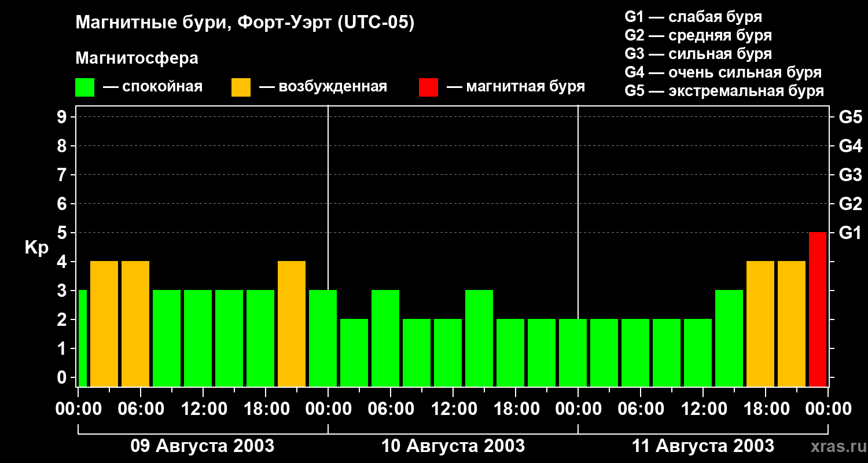Click the green 'спокойная' legend swatch
The width and height of the screenshot is (868, 463).
tap(85, 87)
